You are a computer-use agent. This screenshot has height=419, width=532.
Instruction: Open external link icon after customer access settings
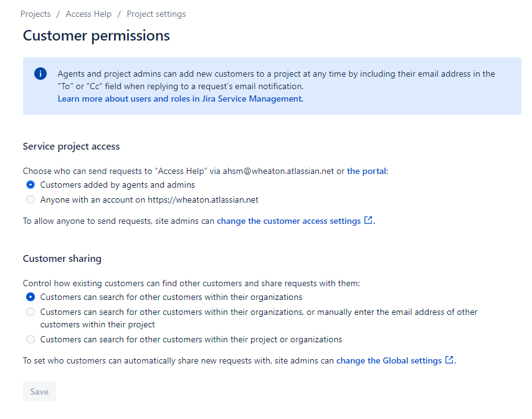[368, 220]
